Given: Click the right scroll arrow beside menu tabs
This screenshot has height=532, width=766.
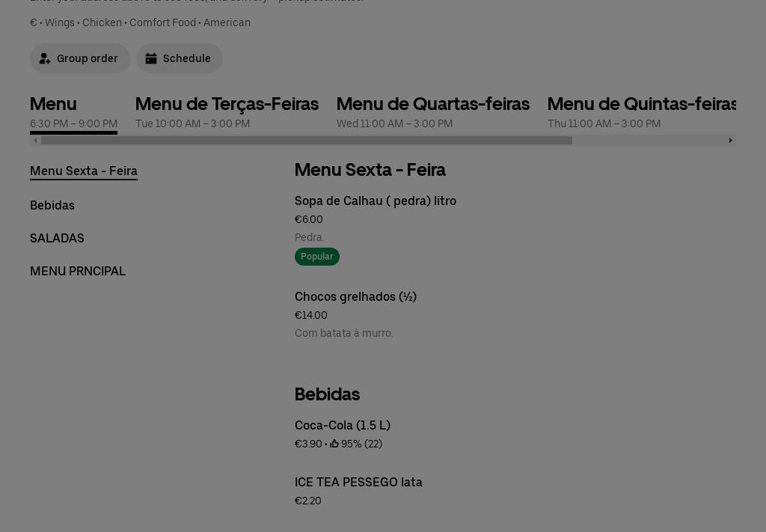Looking at the screenshot, I should (731, 140).
